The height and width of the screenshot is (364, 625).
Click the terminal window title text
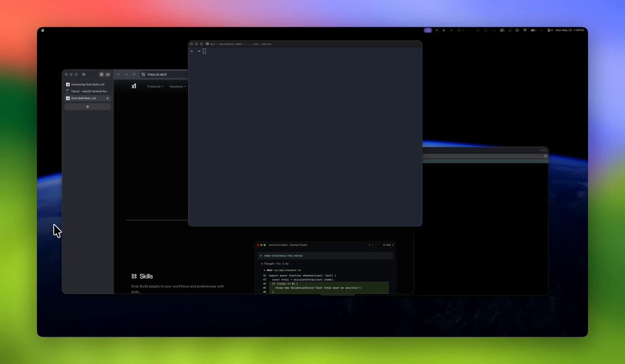tap(241, 44)
